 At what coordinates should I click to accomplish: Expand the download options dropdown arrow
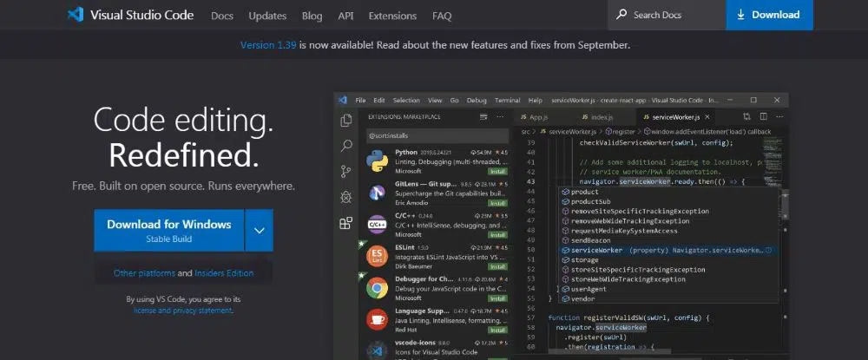[259, 231]
